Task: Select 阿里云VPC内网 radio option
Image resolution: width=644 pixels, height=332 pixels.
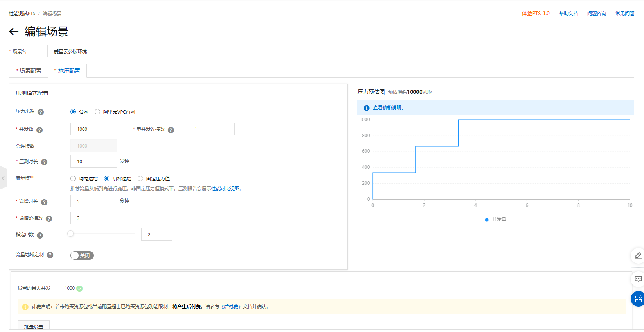Action: tap(97, 112)
